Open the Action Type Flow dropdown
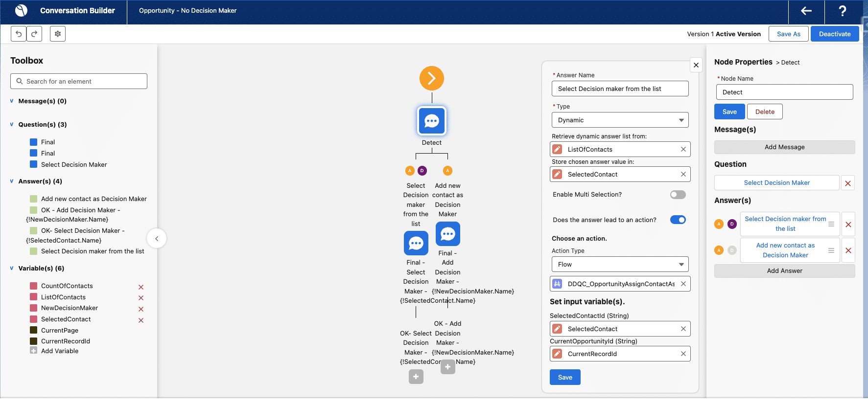Viewport: 868px width, 405px height. pyautogui.click(x=620, y=264)
